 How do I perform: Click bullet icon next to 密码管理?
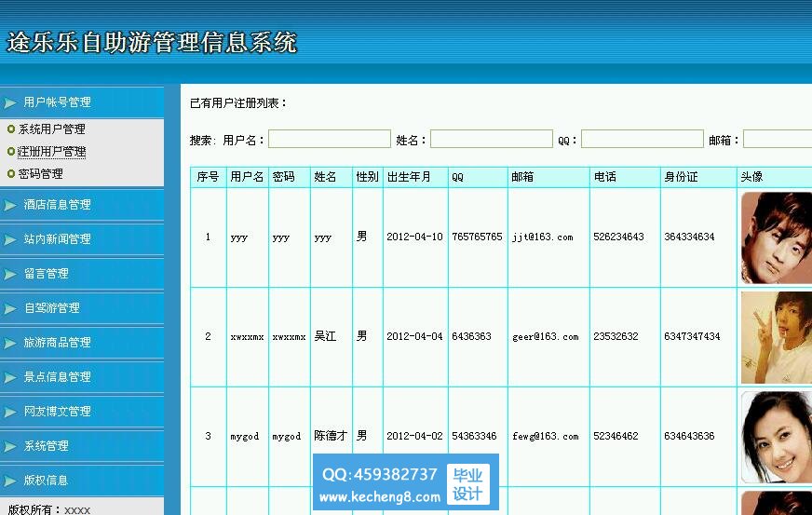pyautogui.click(x=11, y=173)
